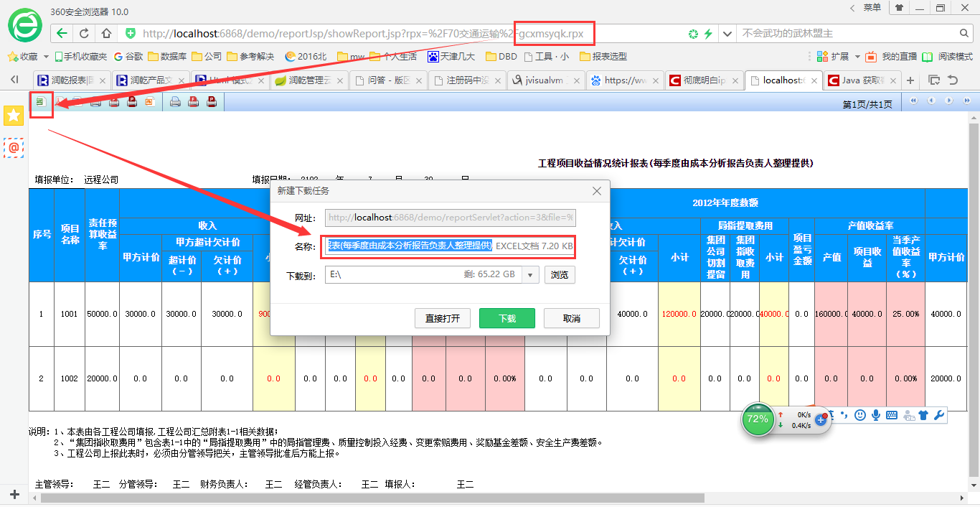980x507 pixels.
Task: Click the smiley emoji icon on input bar
Action: 859,414
